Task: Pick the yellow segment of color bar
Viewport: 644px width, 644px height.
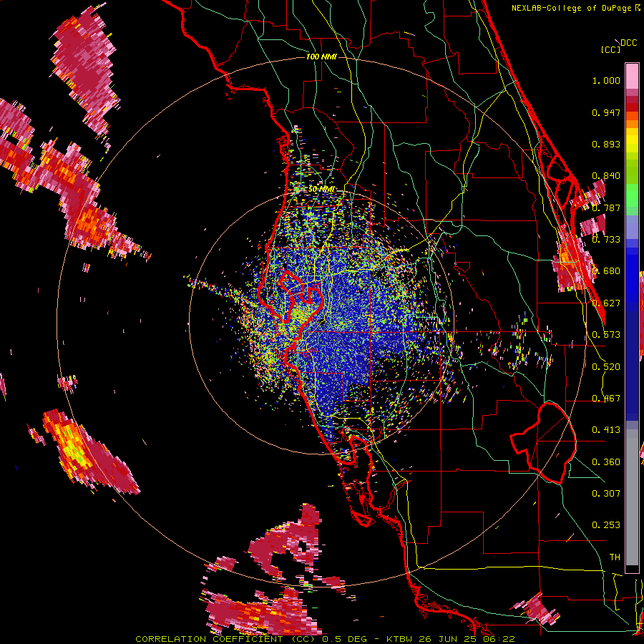Action: pos(632,140)
